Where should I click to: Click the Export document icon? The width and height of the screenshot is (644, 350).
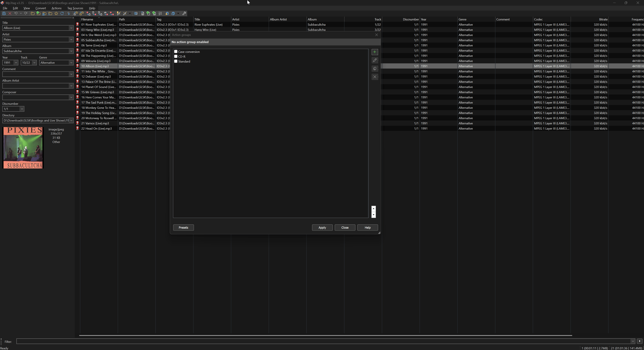[x=143, y=13]
